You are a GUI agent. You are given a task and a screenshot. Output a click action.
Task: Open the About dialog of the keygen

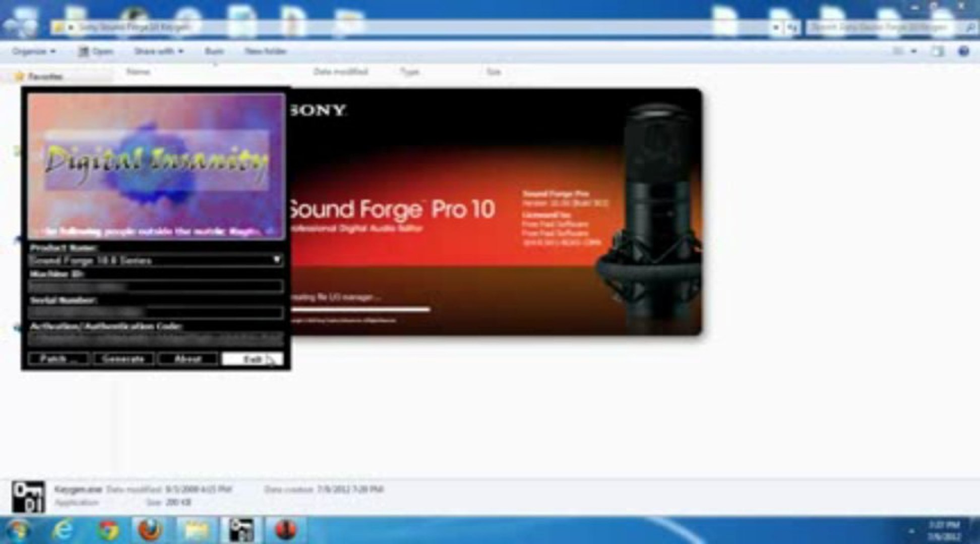click(x=187, y=359)
